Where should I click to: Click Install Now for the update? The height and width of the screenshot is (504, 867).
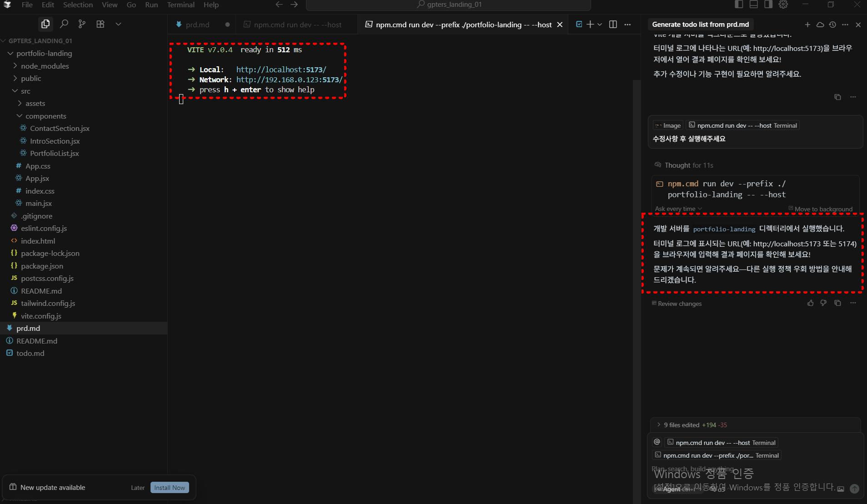[x=170, y=488]
